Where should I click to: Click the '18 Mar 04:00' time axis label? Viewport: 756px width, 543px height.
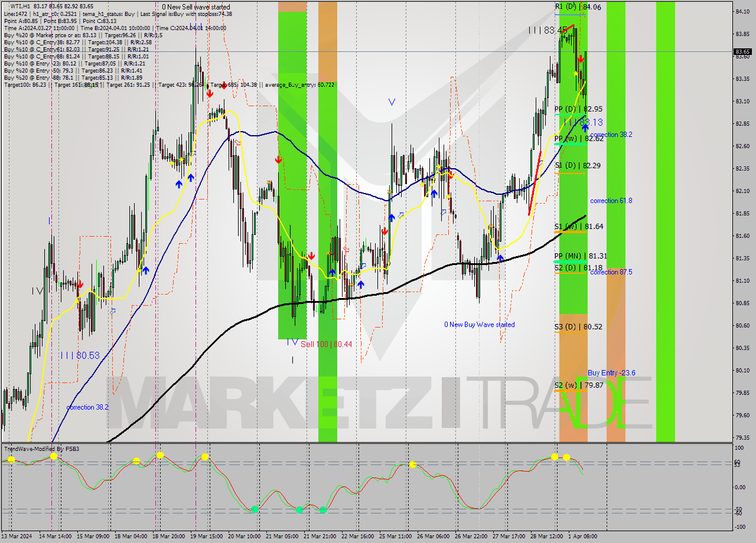(132, 537)
